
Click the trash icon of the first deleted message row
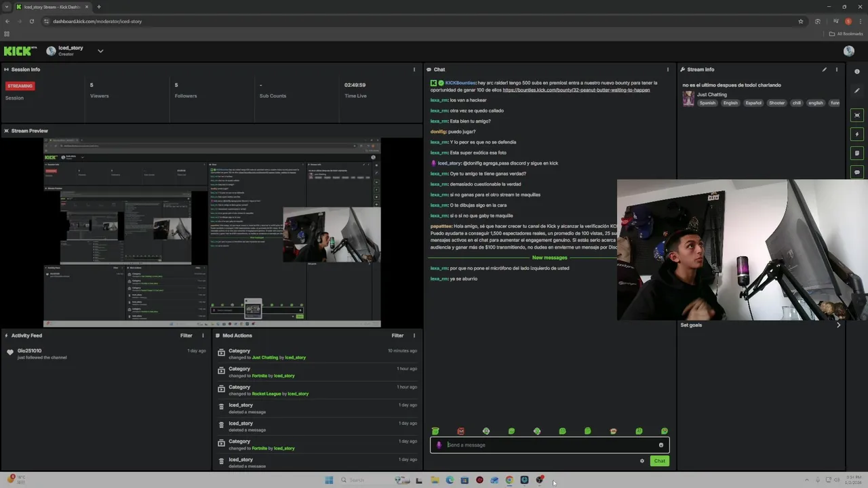click(221, 407)
